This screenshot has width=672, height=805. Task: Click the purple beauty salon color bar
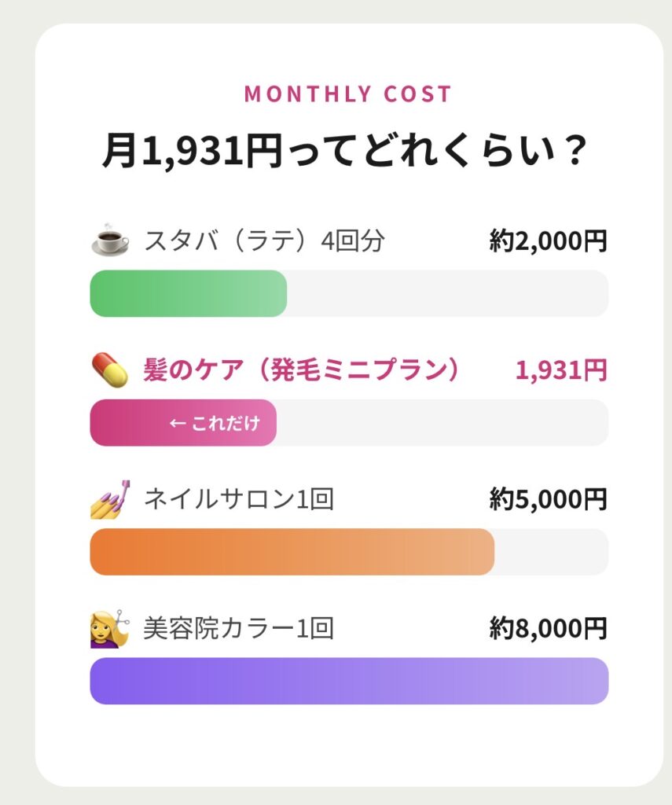(x=349, y=681)
